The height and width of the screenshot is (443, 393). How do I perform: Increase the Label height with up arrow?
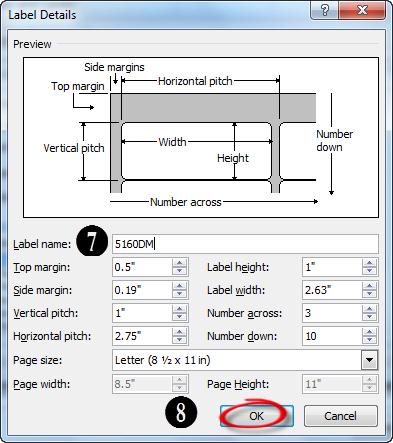pos(370,263)
